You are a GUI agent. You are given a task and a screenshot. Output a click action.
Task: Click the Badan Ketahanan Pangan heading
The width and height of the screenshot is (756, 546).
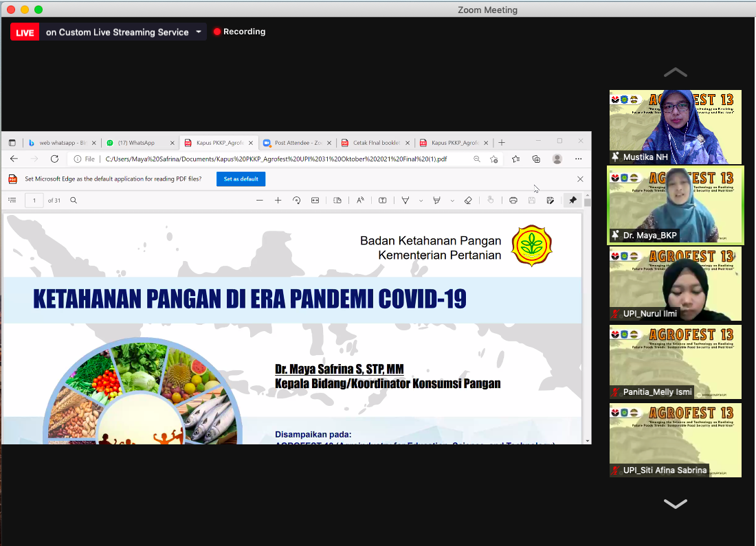coord(430,240)
